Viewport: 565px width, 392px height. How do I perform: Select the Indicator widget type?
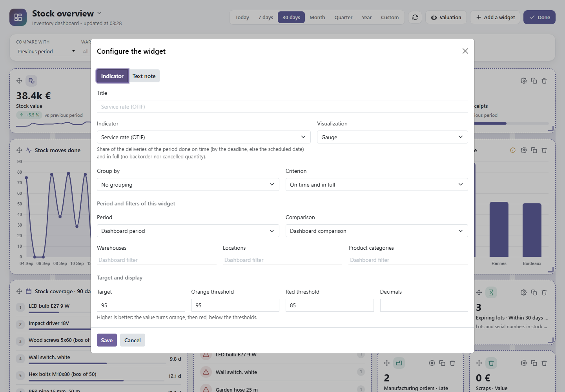pyautogui.click(x=112, y=76)
